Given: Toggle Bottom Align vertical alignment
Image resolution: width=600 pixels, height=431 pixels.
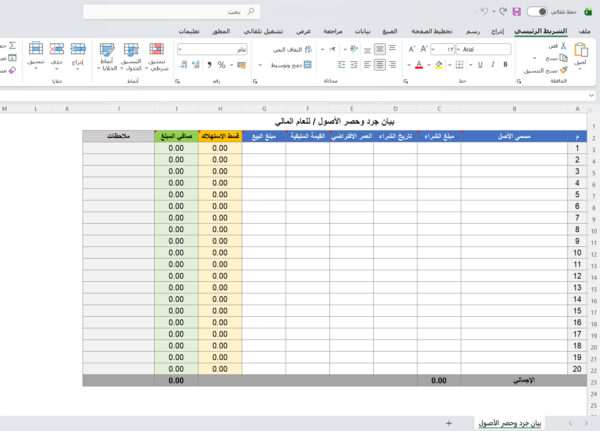Looking at the screenshot, I should click(x=367, y=50).
